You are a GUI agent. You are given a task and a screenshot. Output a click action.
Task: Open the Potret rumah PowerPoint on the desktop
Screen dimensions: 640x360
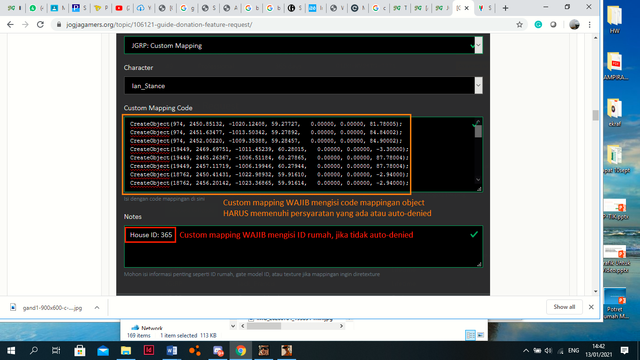[x=615, y=304]
